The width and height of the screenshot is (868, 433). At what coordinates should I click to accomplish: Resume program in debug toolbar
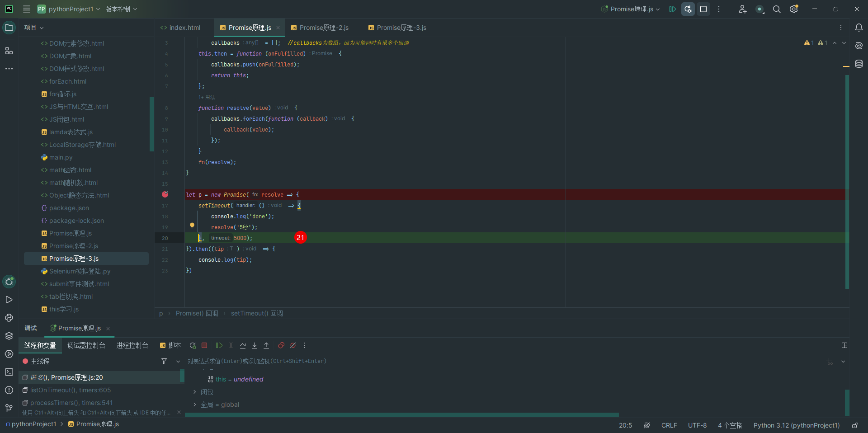tap(219, 345)
